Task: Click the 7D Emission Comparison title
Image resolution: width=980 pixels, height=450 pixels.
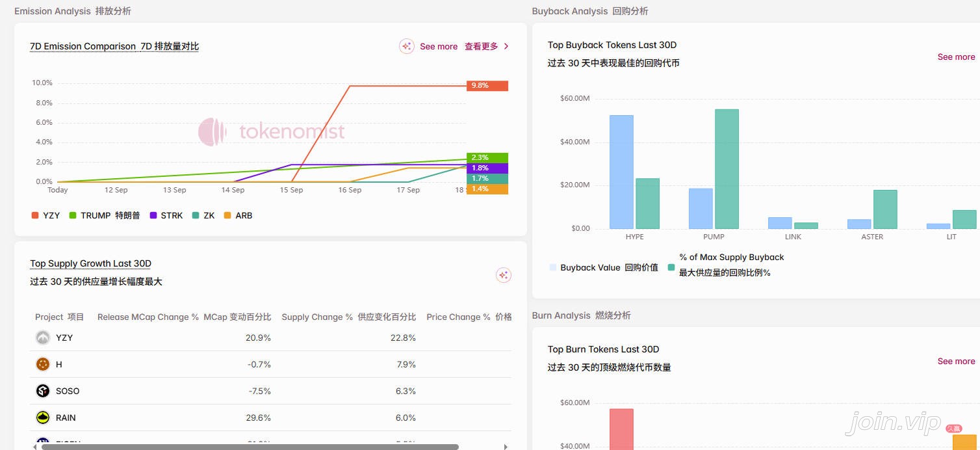Action: [x=114, y=47]
